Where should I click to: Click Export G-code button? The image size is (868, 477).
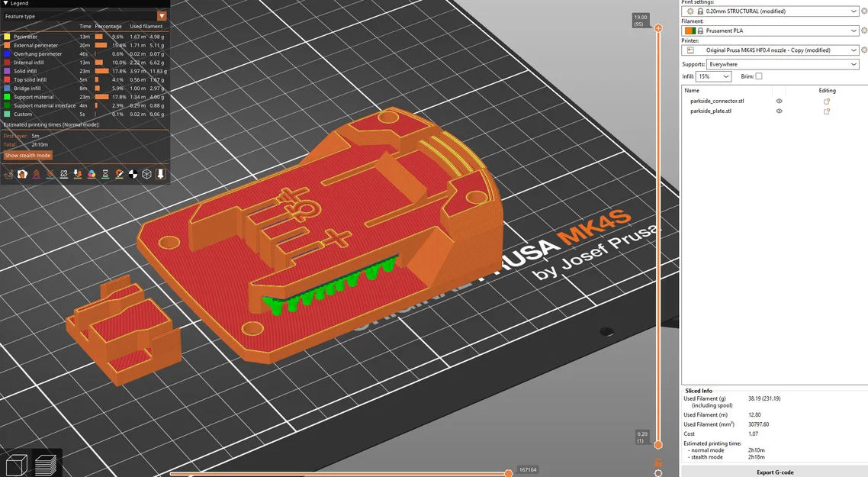[x=774, y=472]
